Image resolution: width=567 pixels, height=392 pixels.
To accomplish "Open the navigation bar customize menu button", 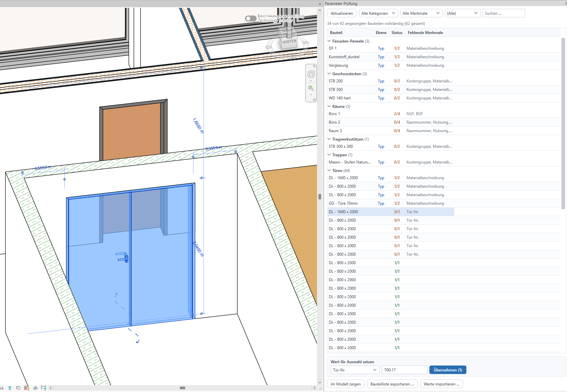I will (x=314, y=100).
